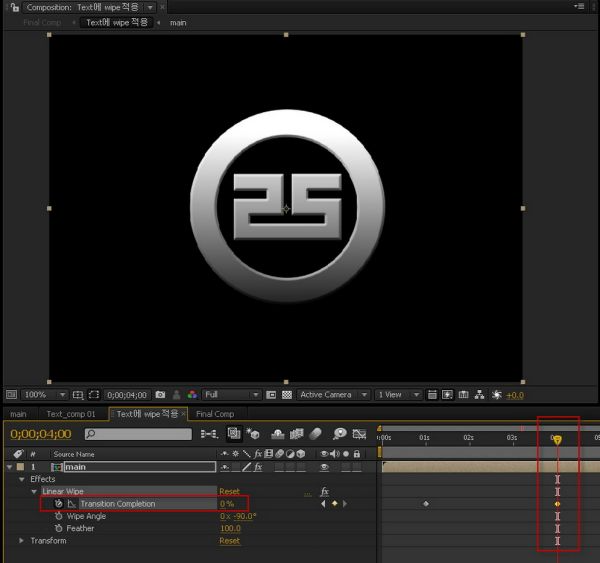Image resolution: width=600 pixels, height=563 pixels.
Task: Click the Lock padlock column header icon
Action: coord(357,454)
